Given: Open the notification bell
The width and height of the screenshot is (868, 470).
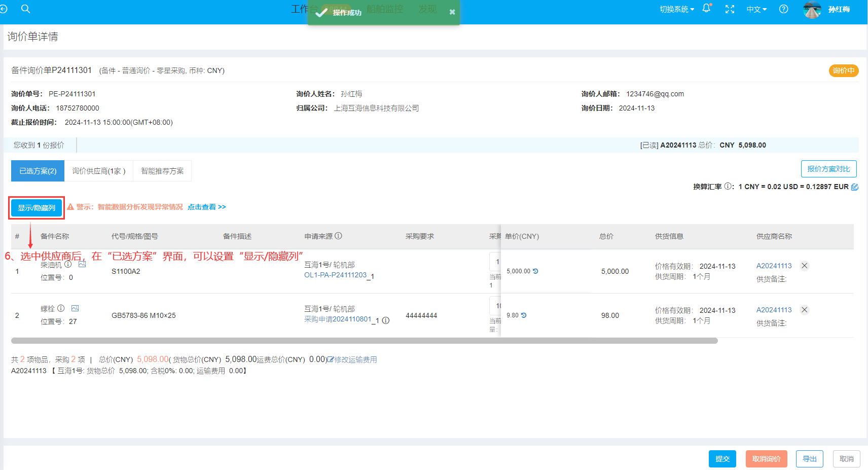Looking at the screenshot, I should [706, 8].
